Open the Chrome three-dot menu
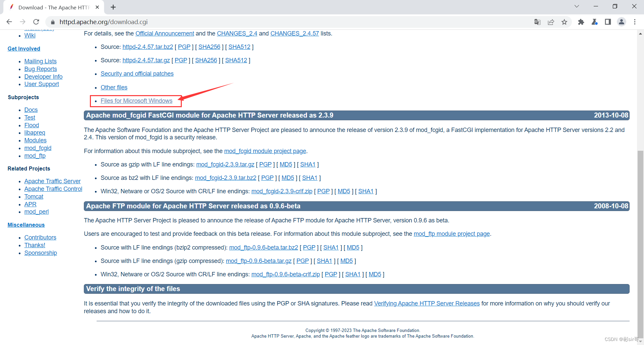The height and width of the screenshot is (345, 644). (x=635, y=22)
